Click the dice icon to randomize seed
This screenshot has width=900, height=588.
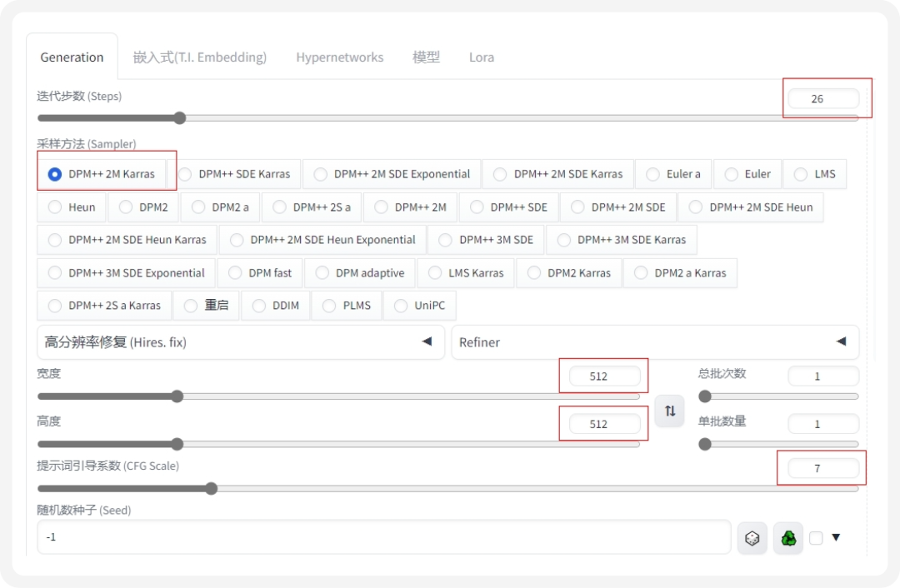pos(752,537)
